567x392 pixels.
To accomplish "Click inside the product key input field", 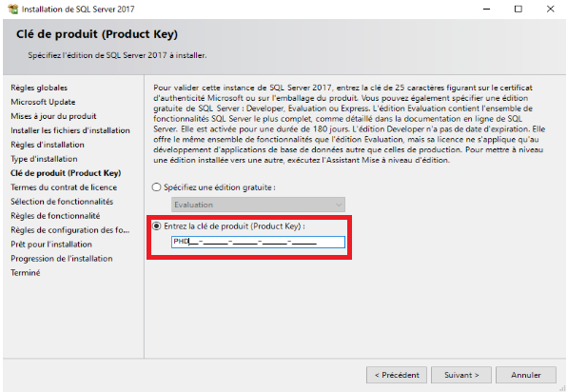I will (258, 242).
